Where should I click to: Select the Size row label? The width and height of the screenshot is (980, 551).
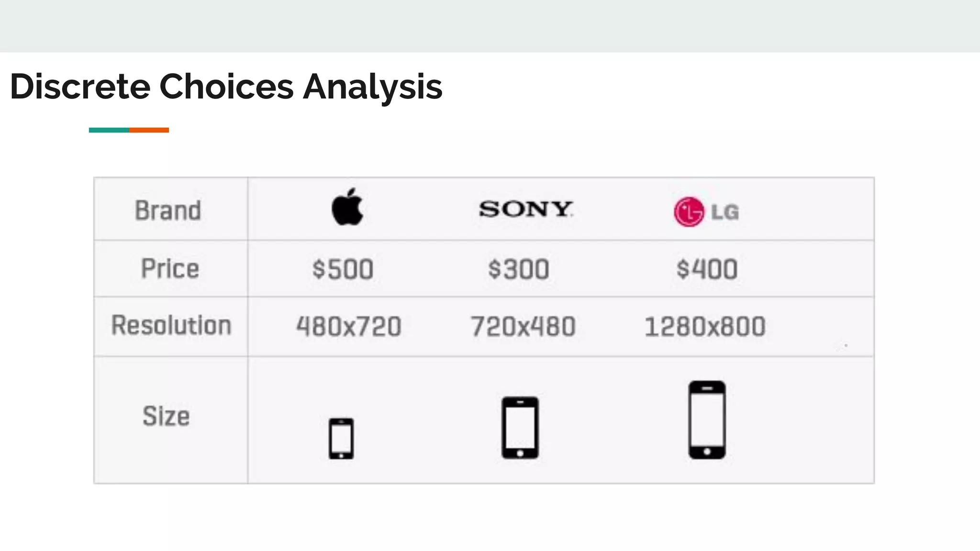click(166, 416)
